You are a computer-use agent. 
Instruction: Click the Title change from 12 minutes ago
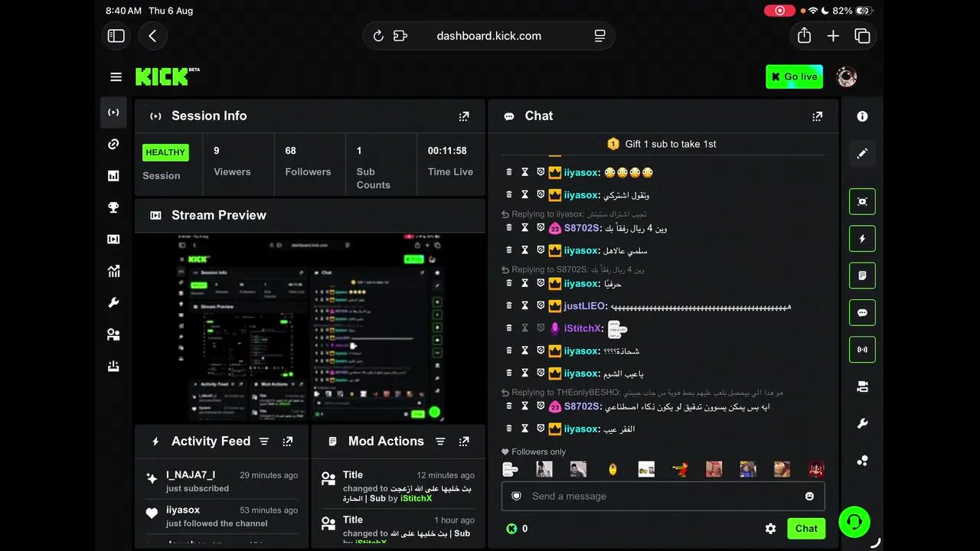[x=398, y=487]
